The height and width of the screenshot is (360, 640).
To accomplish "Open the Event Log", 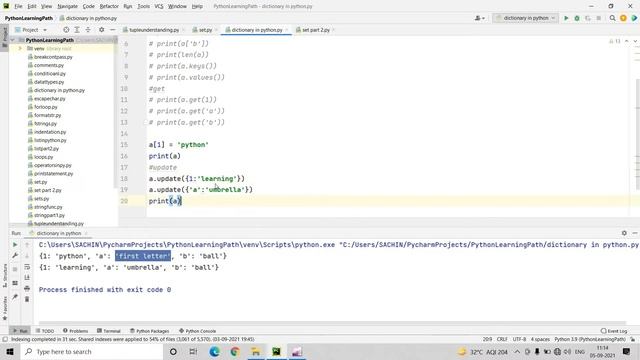I will [614, 331].
